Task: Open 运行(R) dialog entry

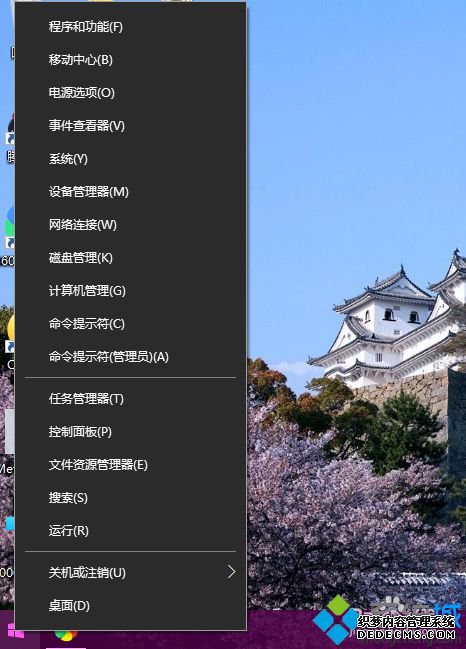Action: (131, 531)
